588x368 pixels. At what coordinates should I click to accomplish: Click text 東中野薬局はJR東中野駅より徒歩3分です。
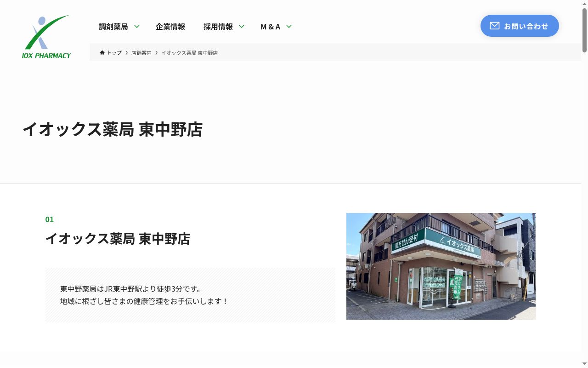click(x=131, y=289)
